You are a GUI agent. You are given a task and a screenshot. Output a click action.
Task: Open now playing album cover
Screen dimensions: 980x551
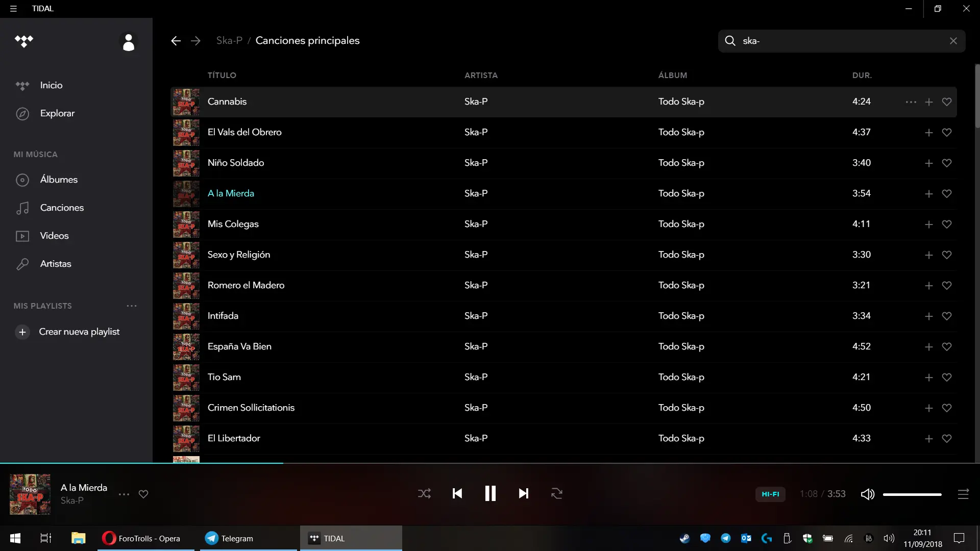(30, 494)
